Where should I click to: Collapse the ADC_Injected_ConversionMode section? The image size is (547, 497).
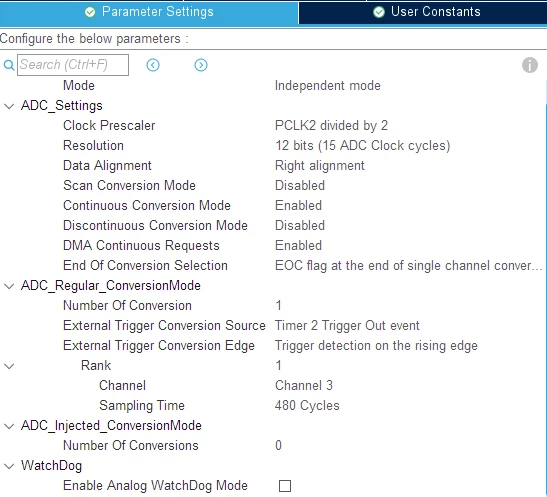pos(9,426)
